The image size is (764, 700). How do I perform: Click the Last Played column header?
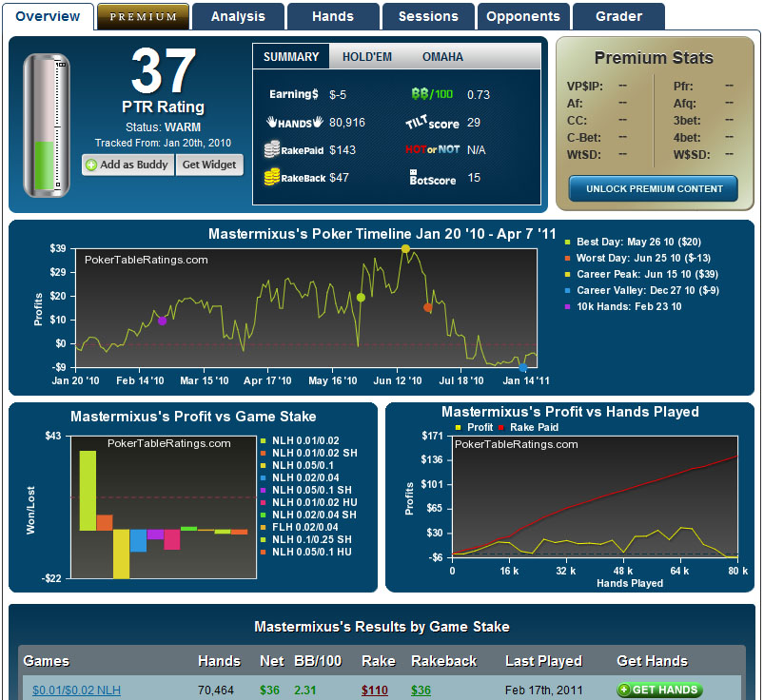(x=544, y=661)
